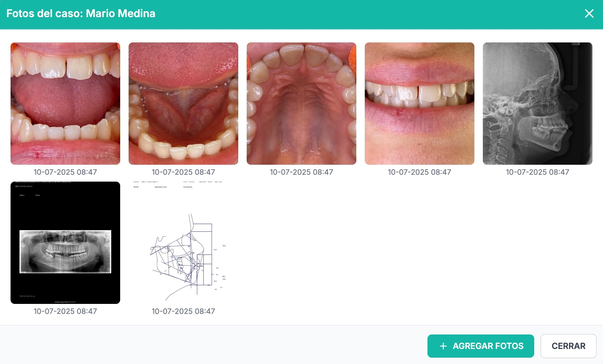Open the close-up smile photo
The width and height of the screenshot is (603, 364).
420,104
